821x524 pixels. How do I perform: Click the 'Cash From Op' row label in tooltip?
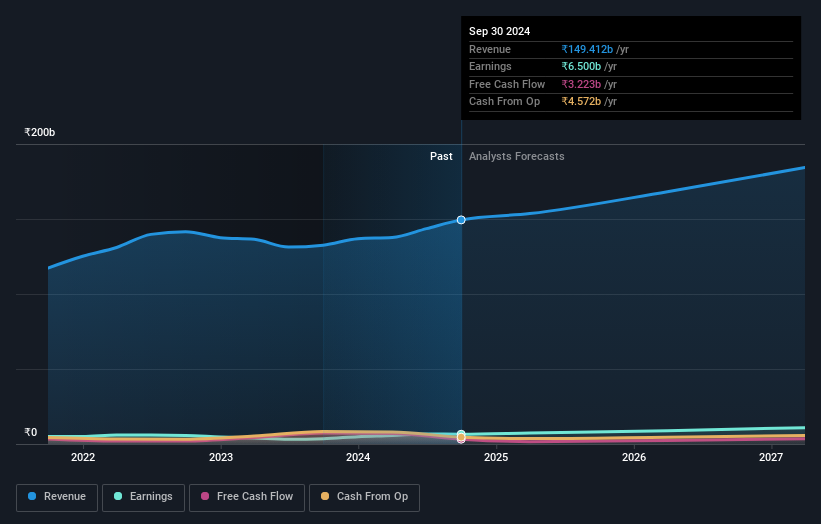[504, 102]
